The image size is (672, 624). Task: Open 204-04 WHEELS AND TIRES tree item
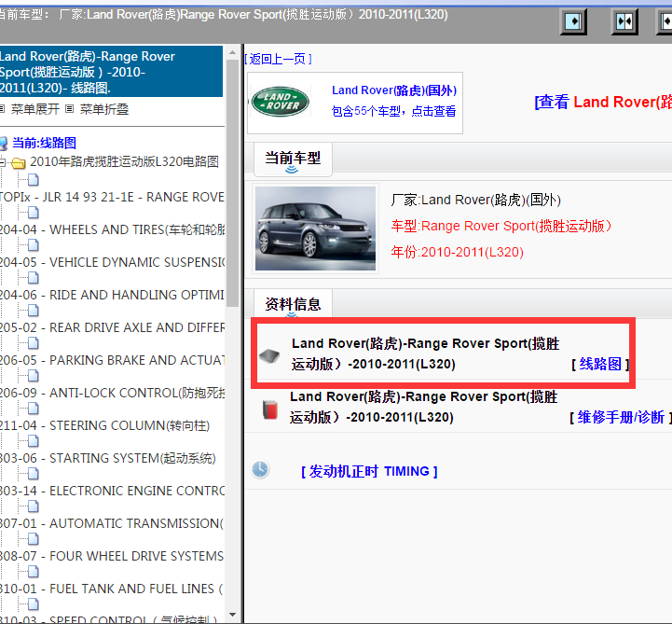[112, 229]
